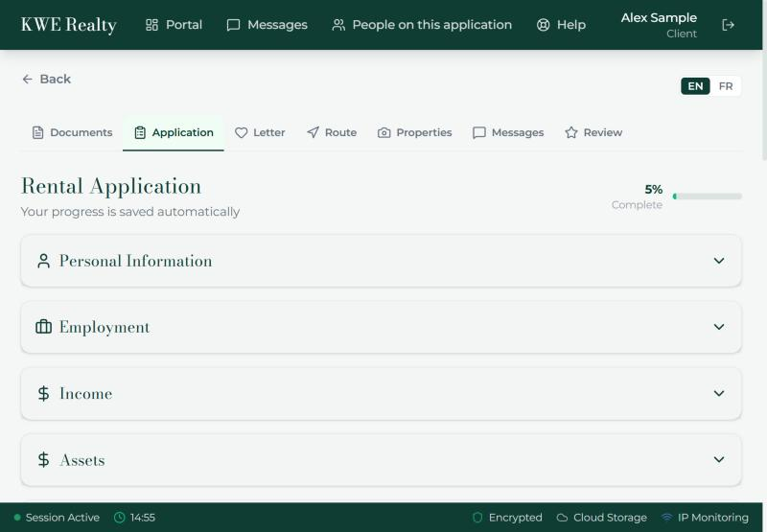The image size is (767, 532).
Task: Click the person icon in Personal Information
Action: pyautogui.click(x=43, y=261)
